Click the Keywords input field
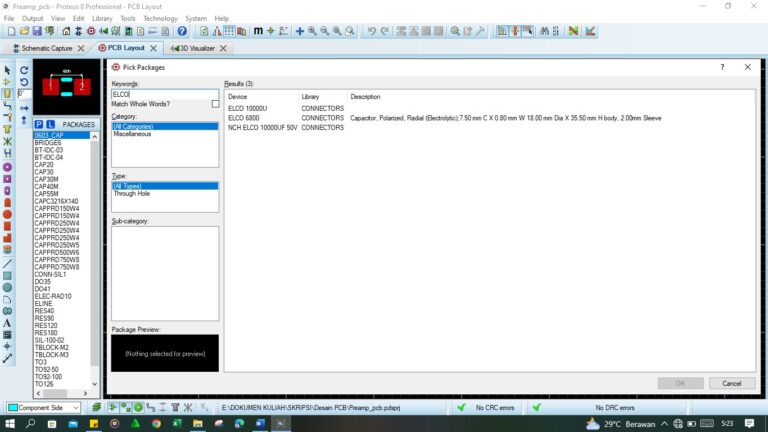The height and width of the screenshot is (432, 768). tap(164, 93)
